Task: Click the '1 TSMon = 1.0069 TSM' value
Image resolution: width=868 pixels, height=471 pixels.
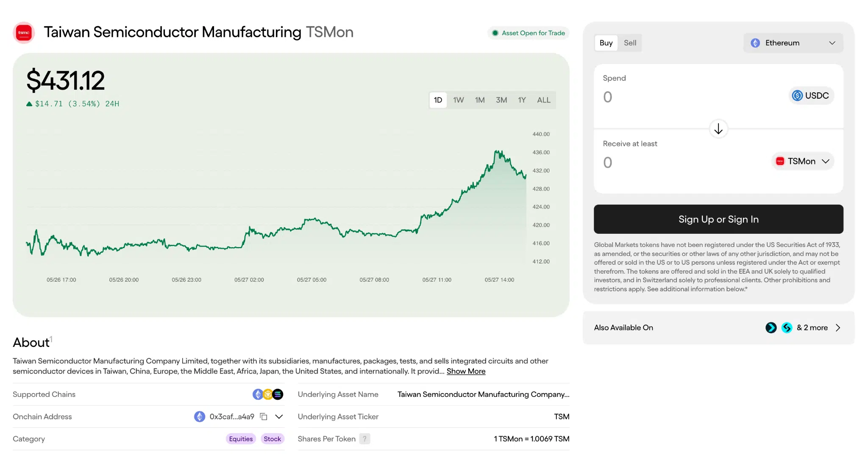Action: point(531,439)
